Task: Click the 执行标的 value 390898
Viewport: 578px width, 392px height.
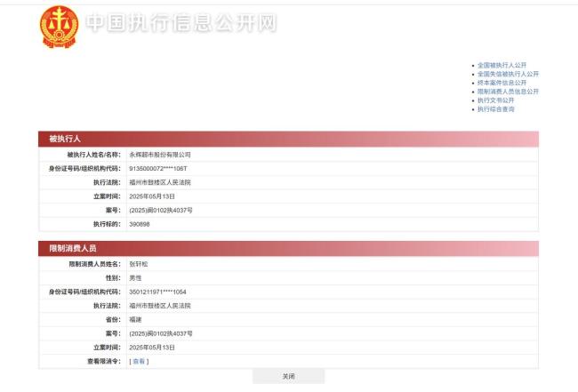Action: (x=140, y=224)
